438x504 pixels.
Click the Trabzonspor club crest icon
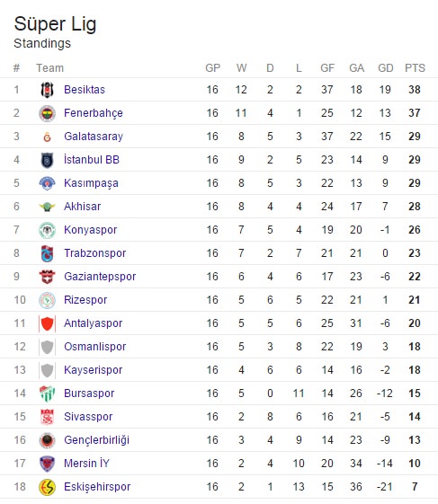click(47, 253)
